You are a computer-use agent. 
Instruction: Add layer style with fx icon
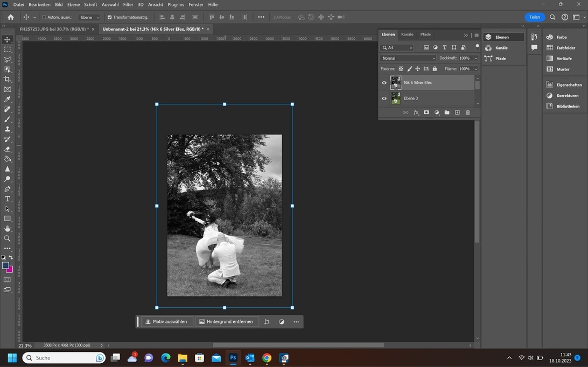coord(416,112)
